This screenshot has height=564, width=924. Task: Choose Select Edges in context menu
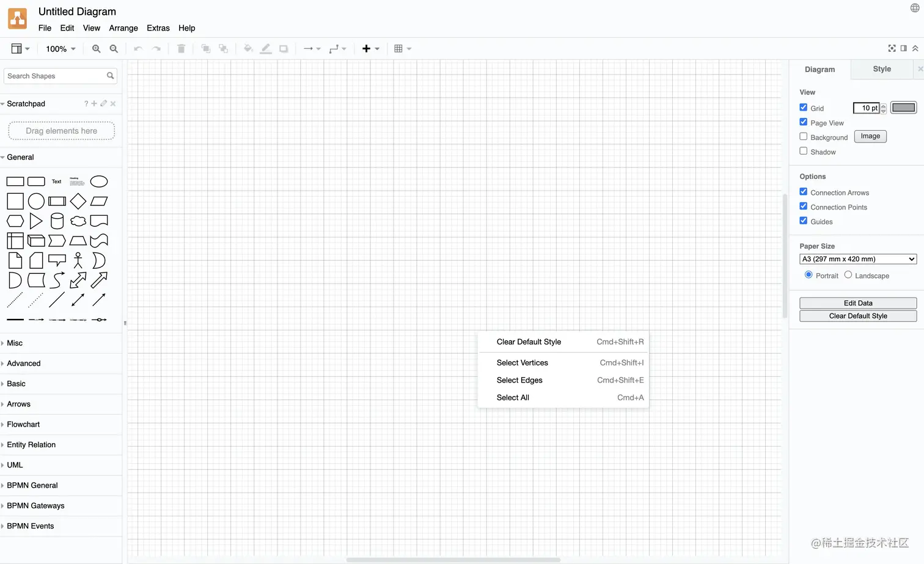(x=563, y=380)
